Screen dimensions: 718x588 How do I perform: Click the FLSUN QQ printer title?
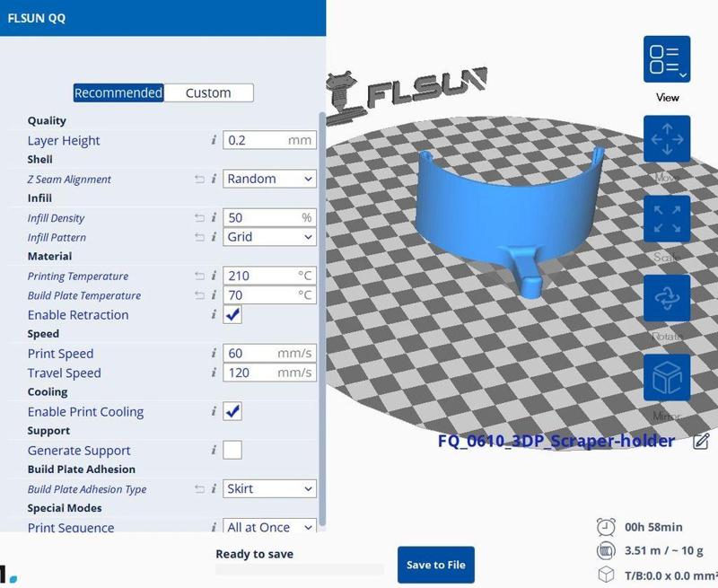pyautogui.click(x=37, y=18)
